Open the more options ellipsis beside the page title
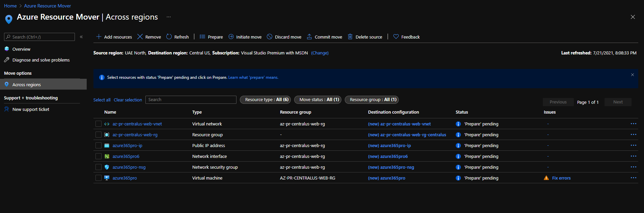Image resolution: width=644 pixels, height=213 pixels. click(x=169, y=17)
